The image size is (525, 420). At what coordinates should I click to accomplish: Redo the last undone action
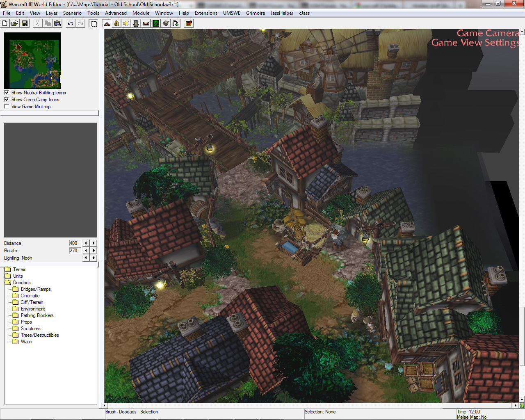coord(80,23)
